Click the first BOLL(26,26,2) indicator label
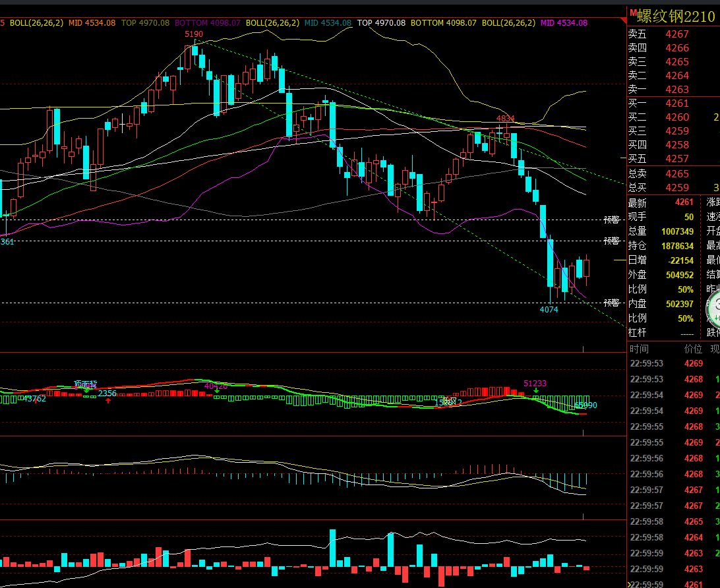The image size is (720, 588). (37, 22)
